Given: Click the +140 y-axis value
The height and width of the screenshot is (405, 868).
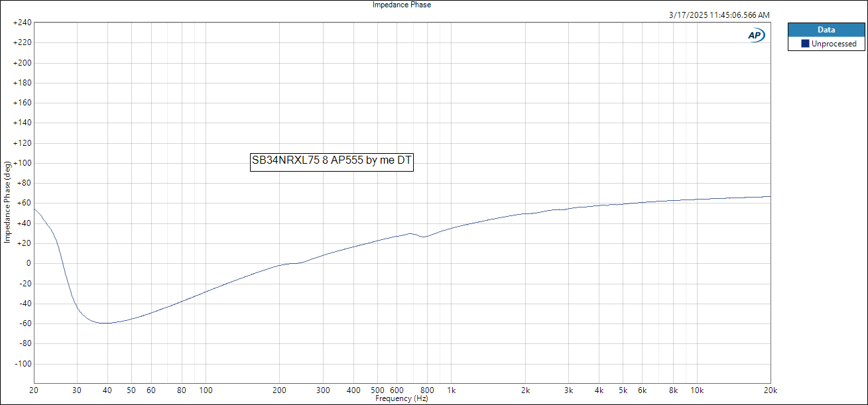Looking at the screenshot, I should click(23, 123).
